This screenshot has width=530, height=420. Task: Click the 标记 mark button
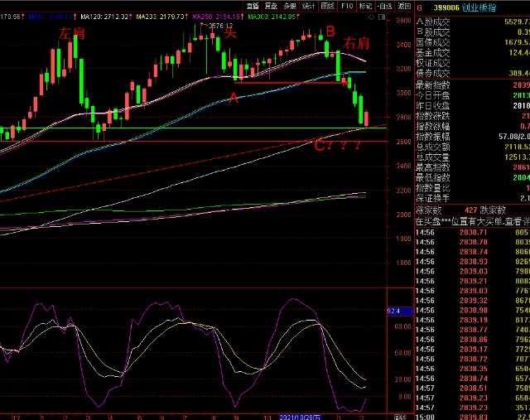(365, 6)
